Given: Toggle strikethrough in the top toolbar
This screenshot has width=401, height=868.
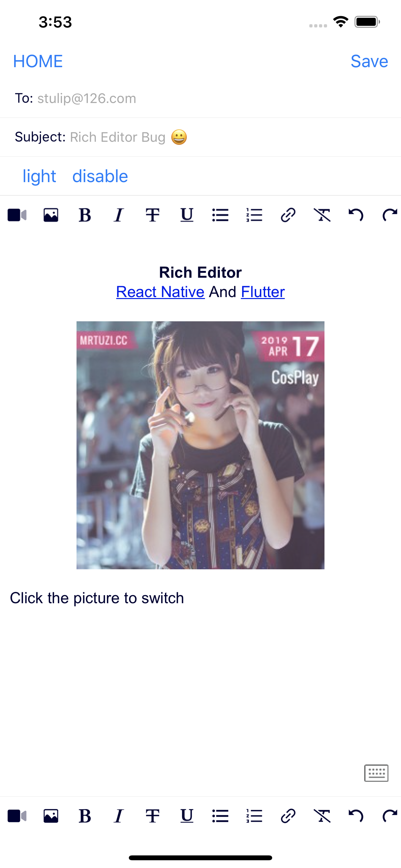Looking at the screenshot, I should (153, 215).
